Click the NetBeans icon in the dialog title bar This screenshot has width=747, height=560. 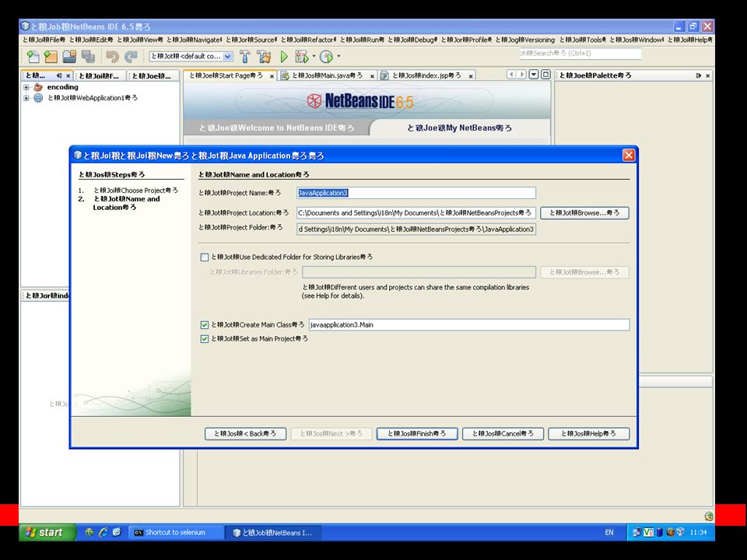(78, 156)
